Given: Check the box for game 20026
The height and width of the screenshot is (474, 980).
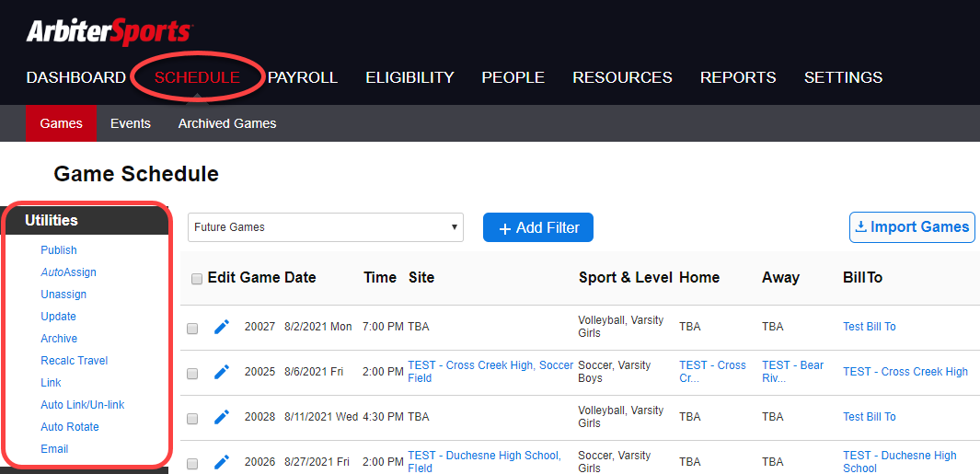Looking at the screenshot, I should [x=192, y=463].
